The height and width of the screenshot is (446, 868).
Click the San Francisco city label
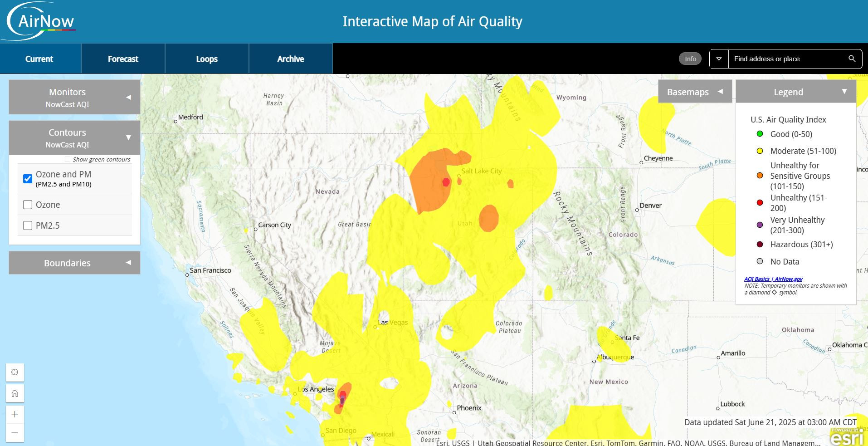[210, 270]
